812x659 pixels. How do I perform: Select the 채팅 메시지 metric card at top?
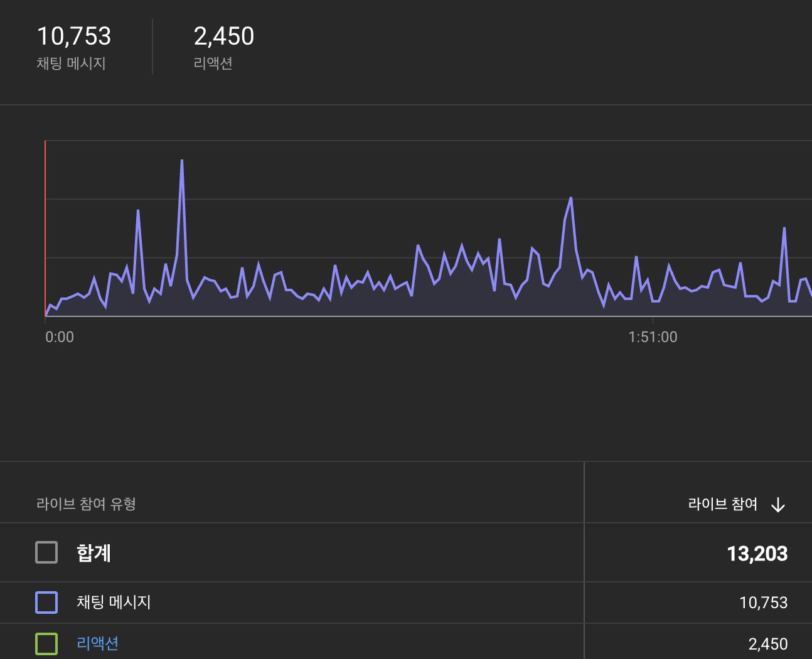74,47
